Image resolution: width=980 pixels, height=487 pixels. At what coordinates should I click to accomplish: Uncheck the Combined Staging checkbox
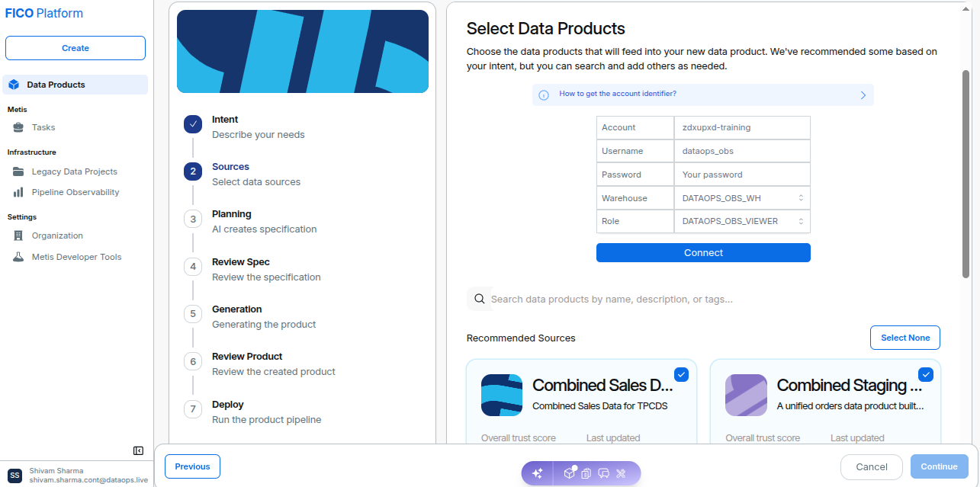(926, 374)
